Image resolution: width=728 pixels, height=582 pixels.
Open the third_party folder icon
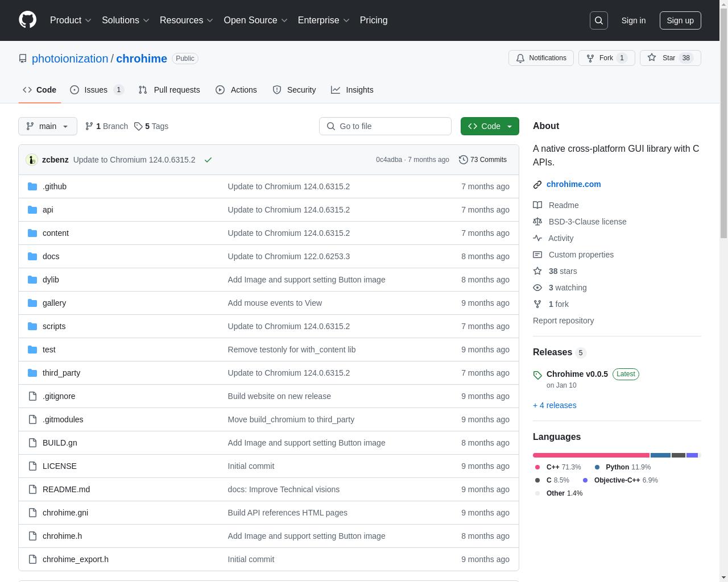coord(32,373)
